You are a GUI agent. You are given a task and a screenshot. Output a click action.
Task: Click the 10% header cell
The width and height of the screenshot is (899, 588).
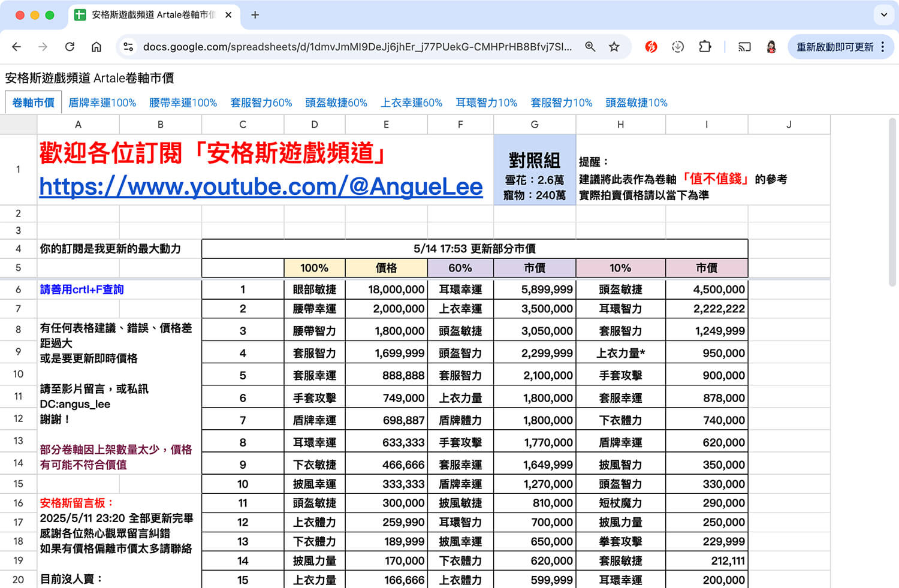coord(620,268)
